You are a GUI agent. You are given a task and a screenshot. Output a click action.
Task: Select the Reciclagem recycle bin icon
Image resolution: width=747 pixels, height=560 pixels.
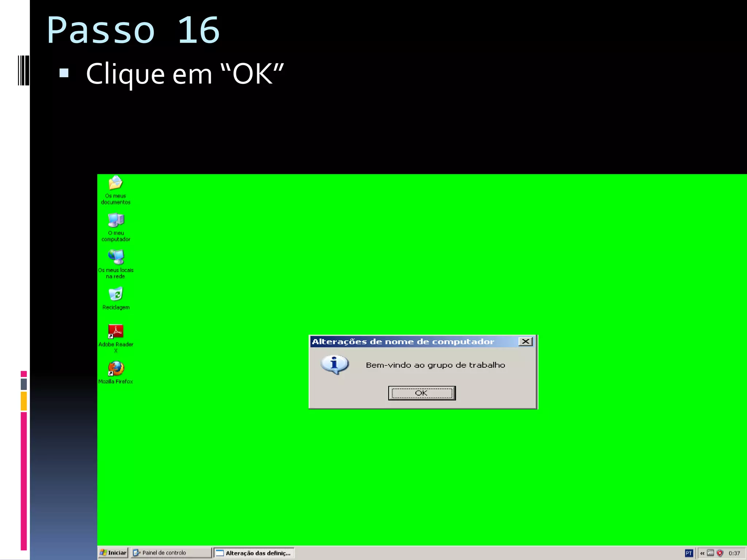point(116,299)
